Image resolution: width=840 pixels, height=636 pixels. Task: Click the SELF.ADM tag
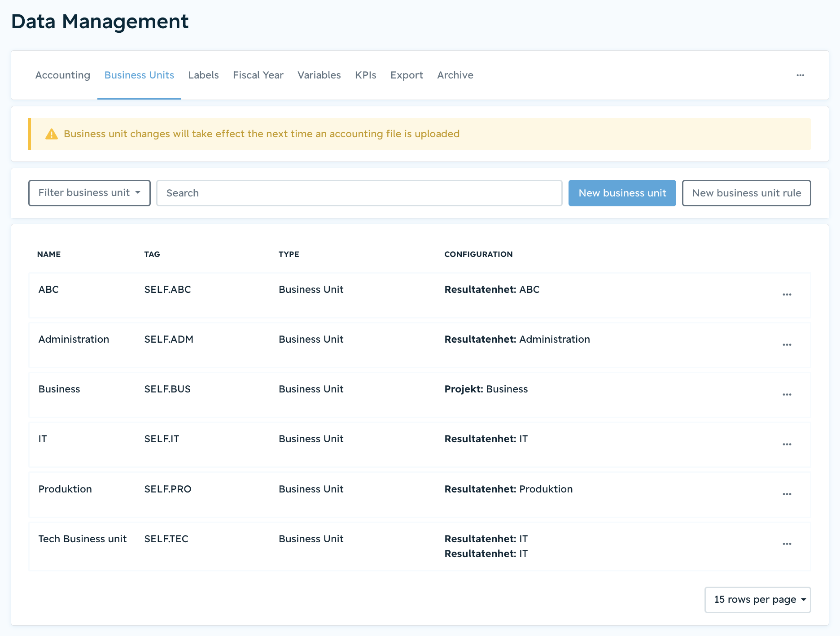[x=169, y=340]
